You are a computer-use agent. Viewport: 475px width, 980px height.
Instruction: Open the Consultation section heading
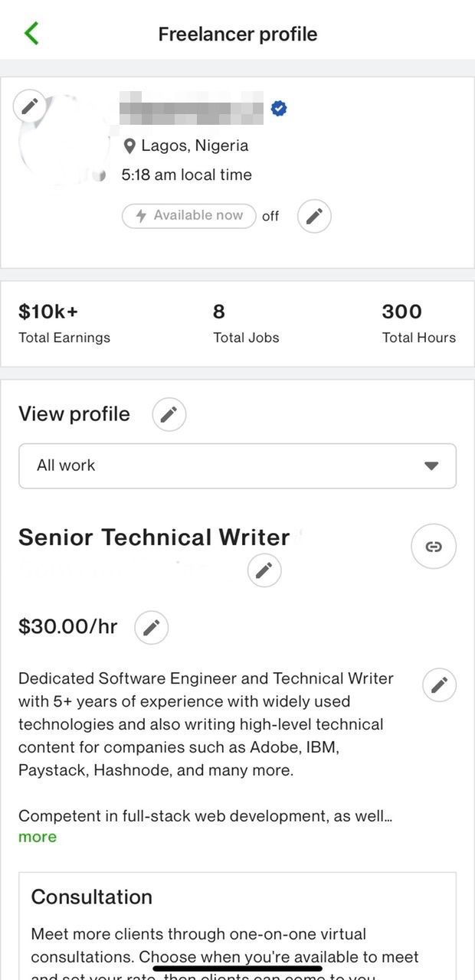pyautogui.click(x=92, y=897)
